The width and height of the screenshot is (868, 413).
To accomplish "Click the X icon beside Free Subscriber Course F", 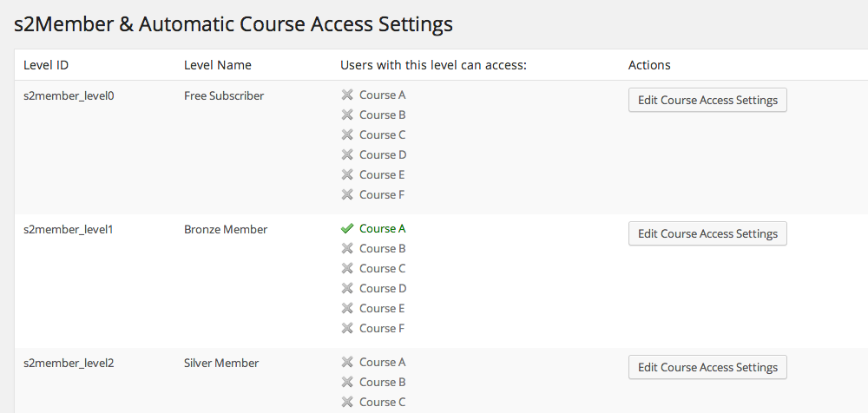I will [x=347, y=194].
